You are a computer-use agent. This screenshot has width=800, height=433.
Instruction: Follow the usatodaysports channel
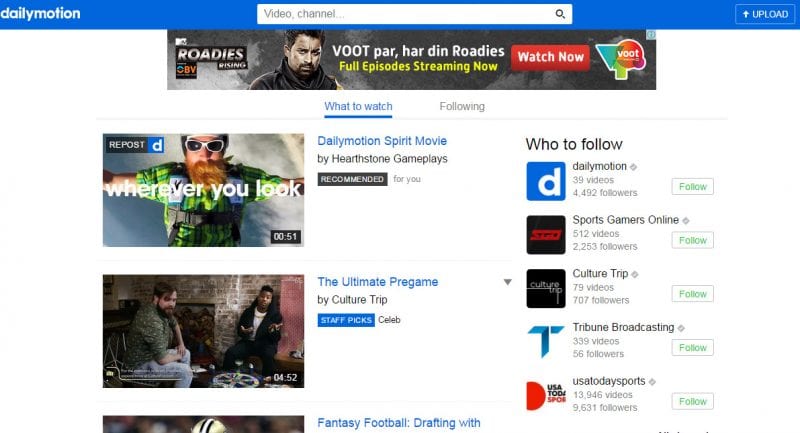[692, 401]
